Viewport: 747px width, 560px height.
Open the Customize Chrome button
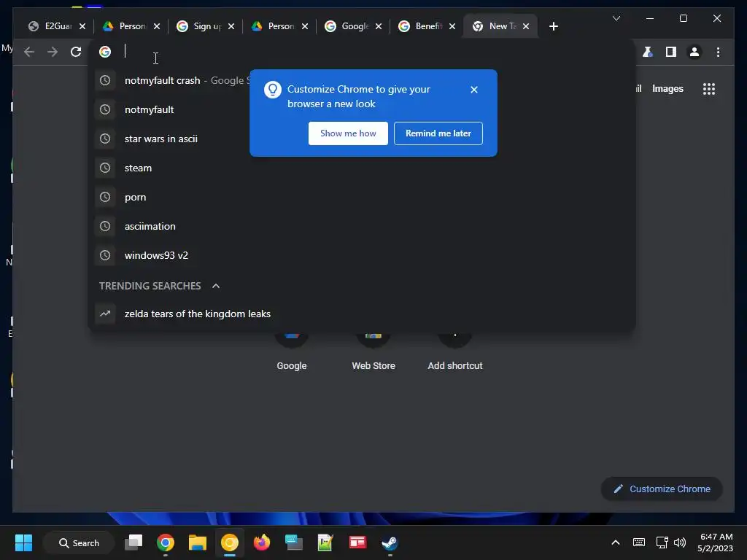pos(662,489)
